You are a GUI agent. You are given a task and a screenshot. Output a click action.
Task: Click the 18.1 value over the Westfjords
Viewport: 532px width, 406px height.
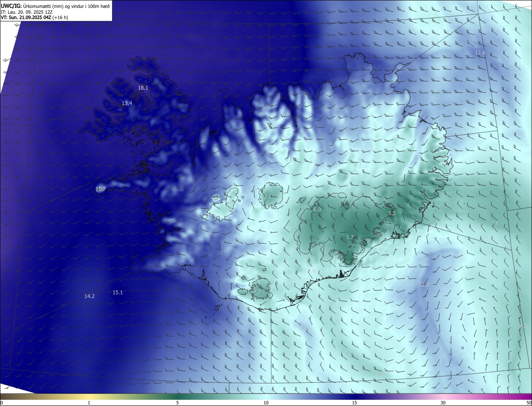pyautogui.click(x=143, y=88)
